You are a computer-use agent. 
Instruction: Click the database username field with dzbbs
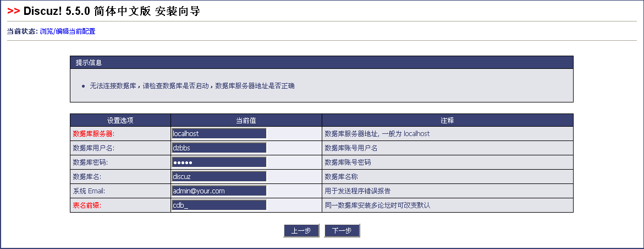coord(219,148)
